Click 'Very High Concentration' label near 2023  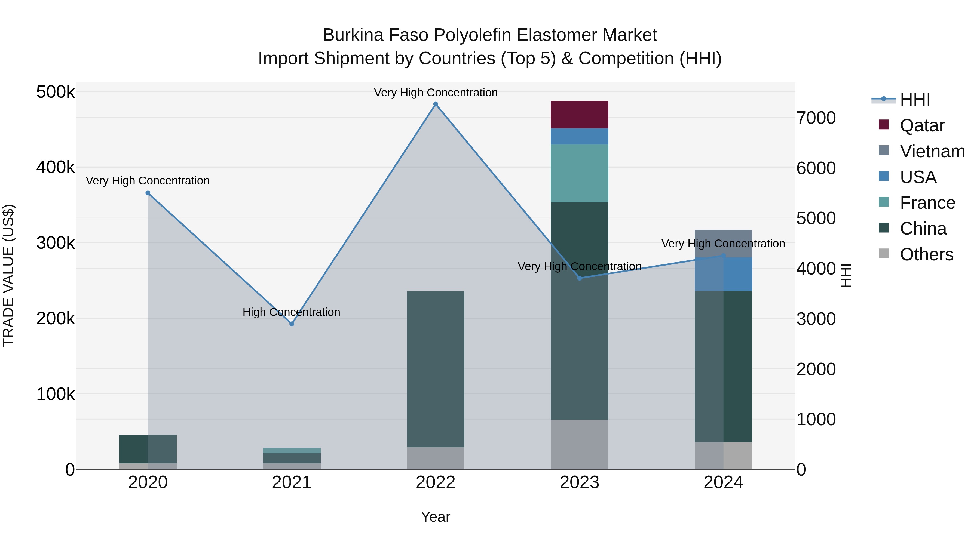click(x=580, y=267)
